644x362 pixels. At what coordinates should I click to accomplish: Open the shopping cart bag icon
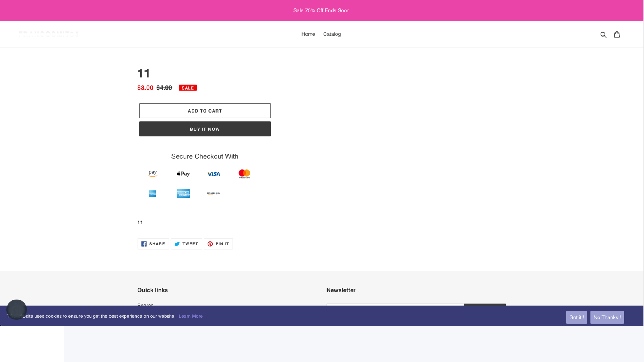(617, 35)
